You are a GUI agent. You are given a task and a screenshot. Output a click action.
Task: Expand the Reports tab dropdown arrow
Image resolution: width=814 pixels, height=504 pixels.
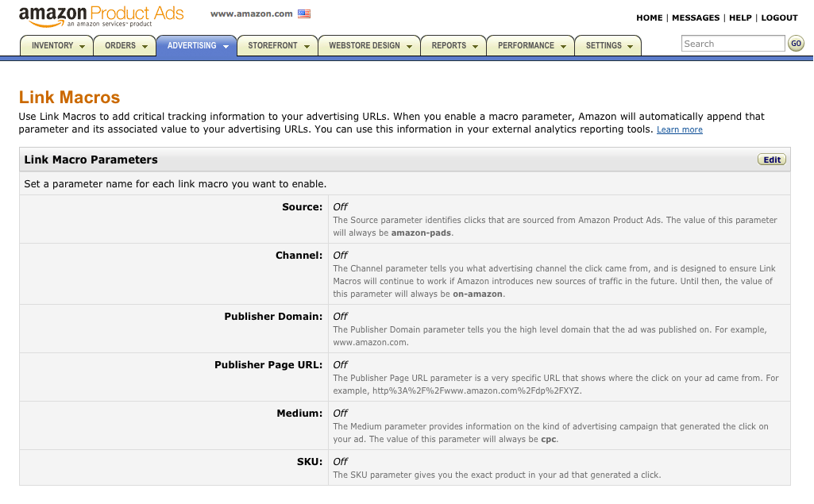475,47
